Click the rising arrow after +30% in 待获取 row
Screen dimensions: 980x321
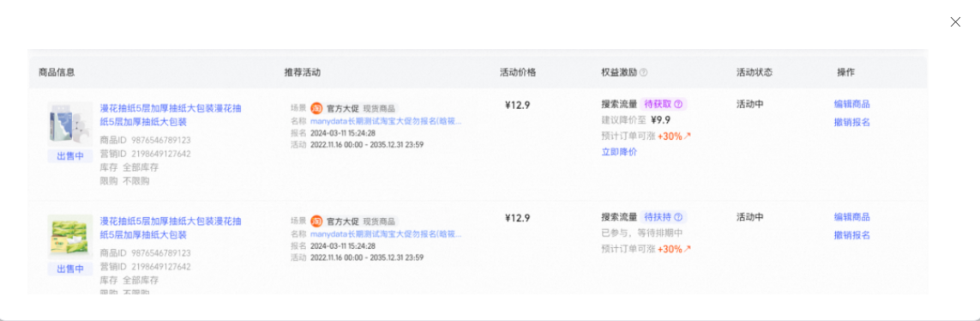[x=688, y=136]
